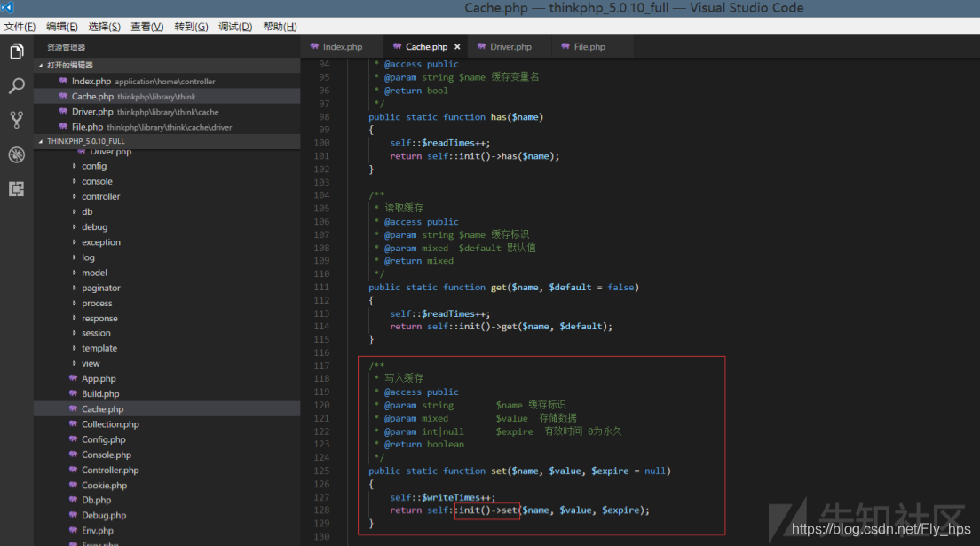
Task: Open Build.php in the file tree
Action: tap(167, 394)
